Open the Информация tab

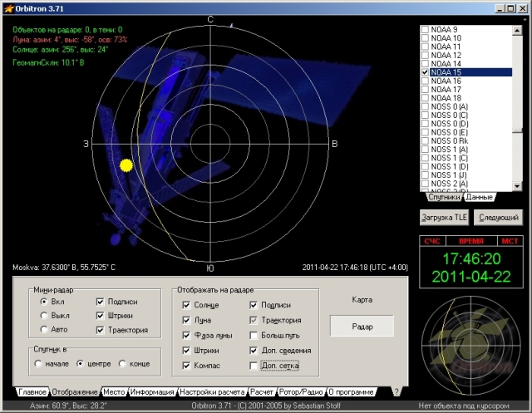pyautogui.click(x=152, y=392)
